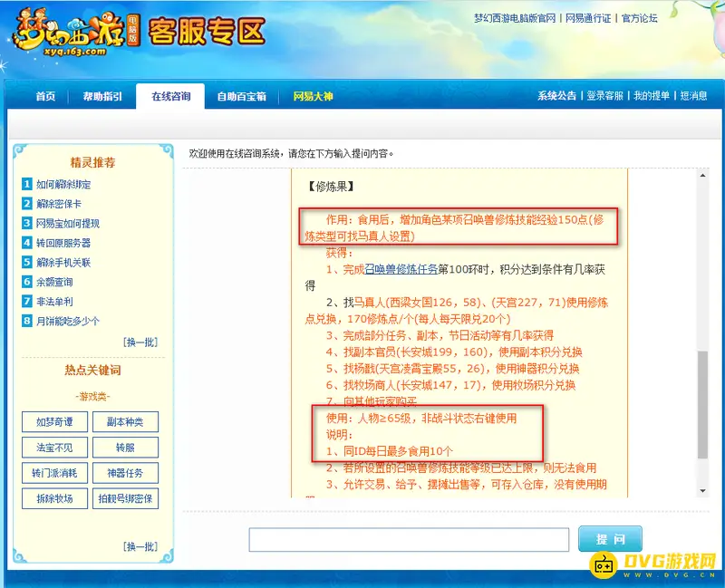Open recommendation 如何解除绑定

63,185
